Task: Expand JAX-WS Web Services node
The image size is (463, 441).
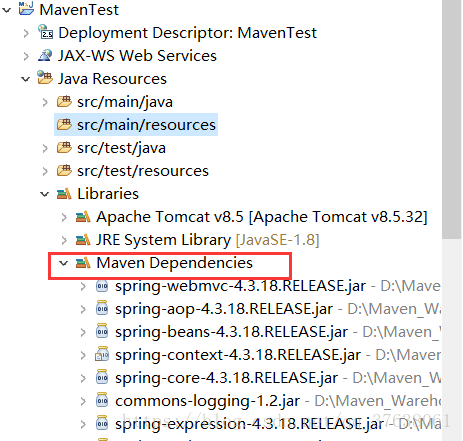Action: pyautogui.click(x=26, y=56)
